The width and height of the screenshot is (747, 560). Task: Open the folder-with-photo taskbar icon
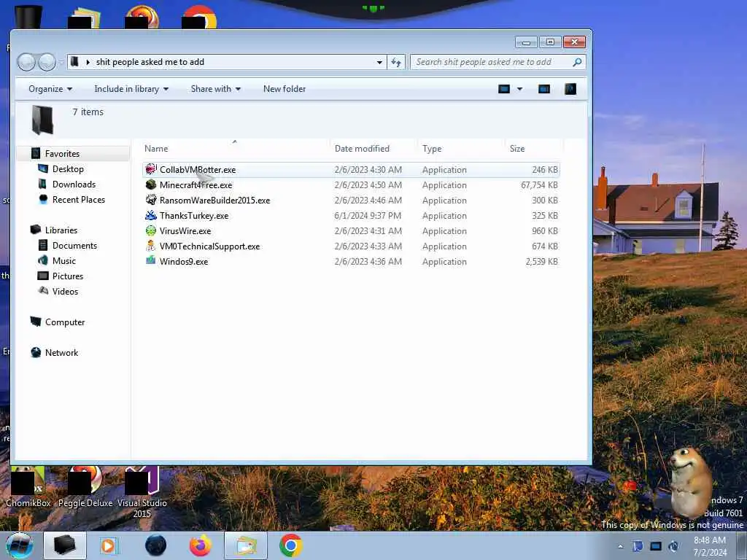click(245, 545)
